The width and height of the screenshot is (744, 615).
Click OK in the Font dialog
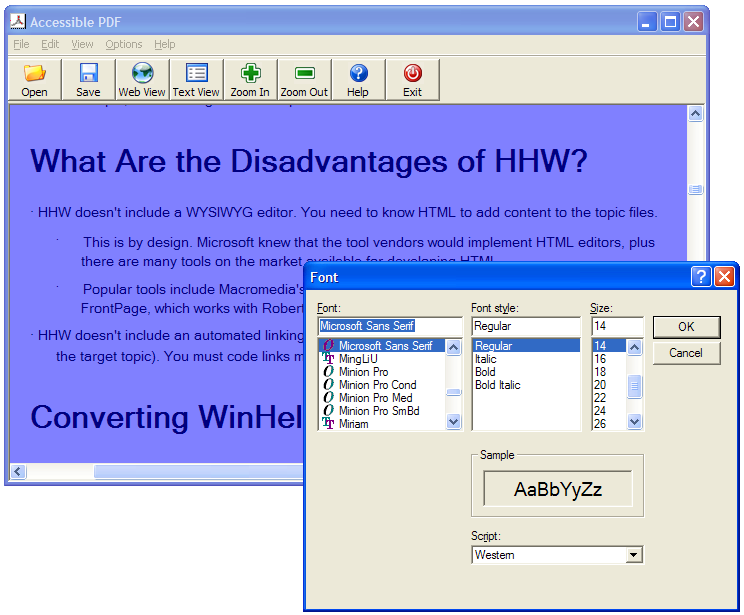[686, 327]
